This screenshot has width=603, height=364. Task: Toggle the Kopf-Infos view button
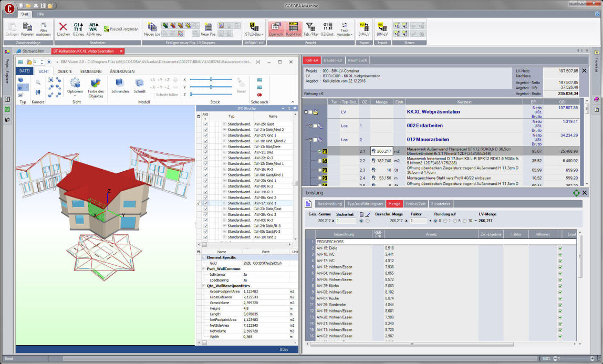coord(293,29)
